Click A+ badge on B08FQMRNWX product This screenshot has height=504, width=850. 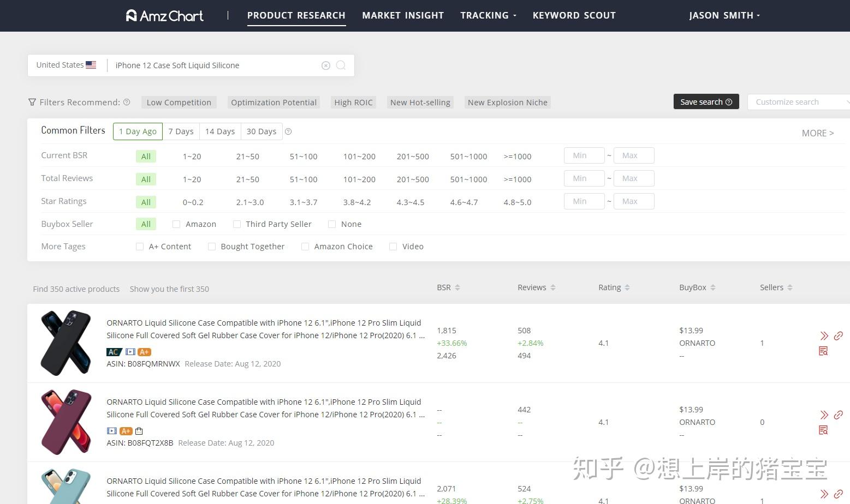coord(144,352)
